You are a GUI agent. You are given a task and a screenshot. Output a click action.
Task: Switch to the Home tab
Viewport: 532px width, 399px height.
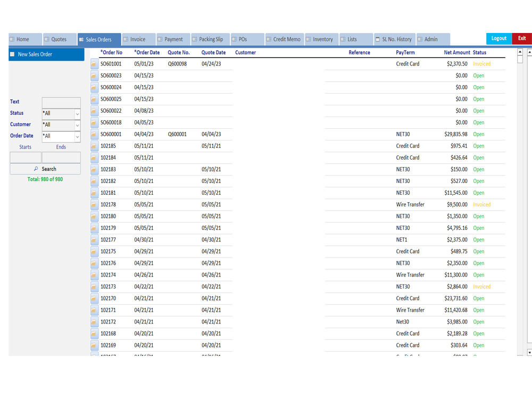pyautogui.click(x=25, y=39)
